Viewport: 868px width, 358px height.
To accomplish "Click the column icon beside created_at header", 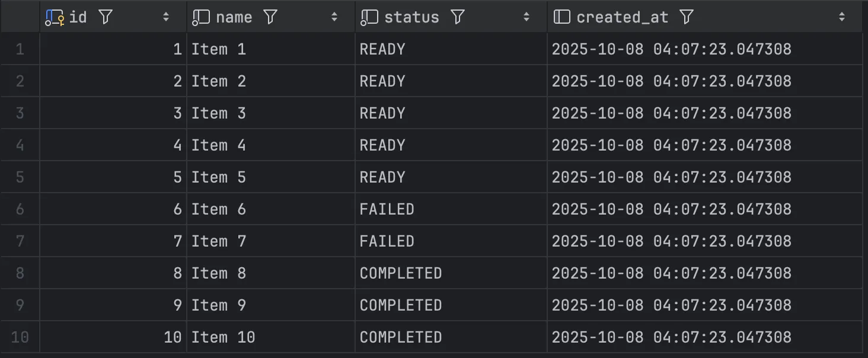I will click(562, 17).
